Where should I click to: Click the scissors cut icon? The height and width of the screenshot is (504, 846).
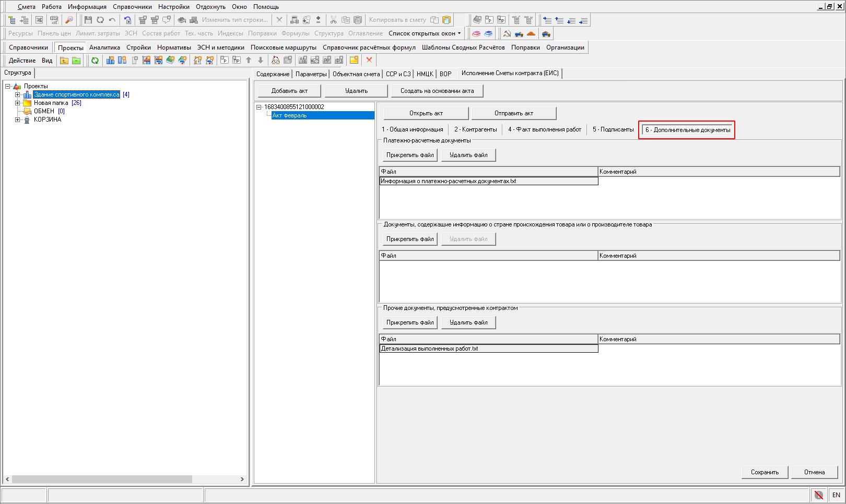[333, 20]
